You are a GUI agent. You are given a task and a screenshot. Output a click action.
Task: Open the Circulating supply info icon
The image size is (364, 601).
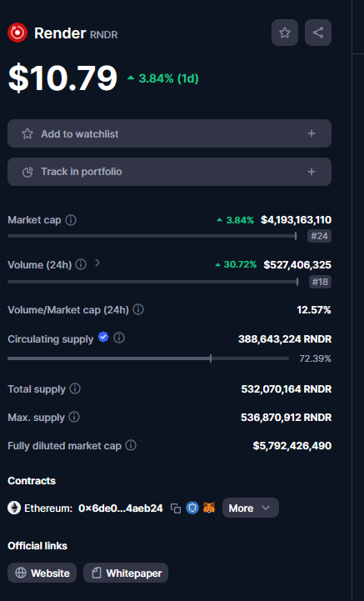coord(119,338)
